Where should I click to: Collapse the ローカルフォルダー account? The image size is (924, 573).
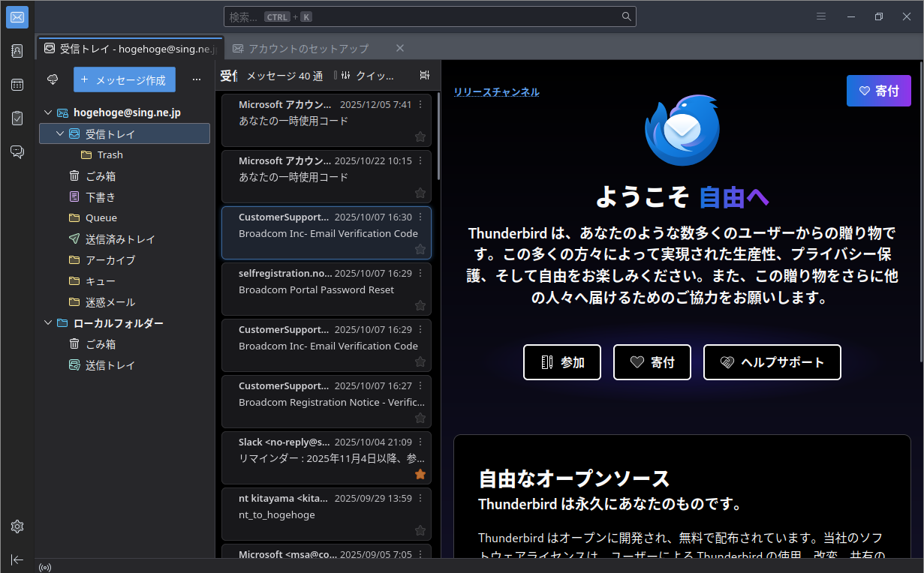point(48,322)
